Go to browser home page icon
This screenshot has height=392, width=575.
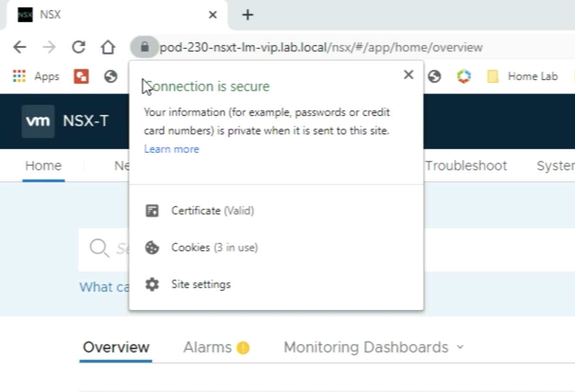tap(108, 47)
